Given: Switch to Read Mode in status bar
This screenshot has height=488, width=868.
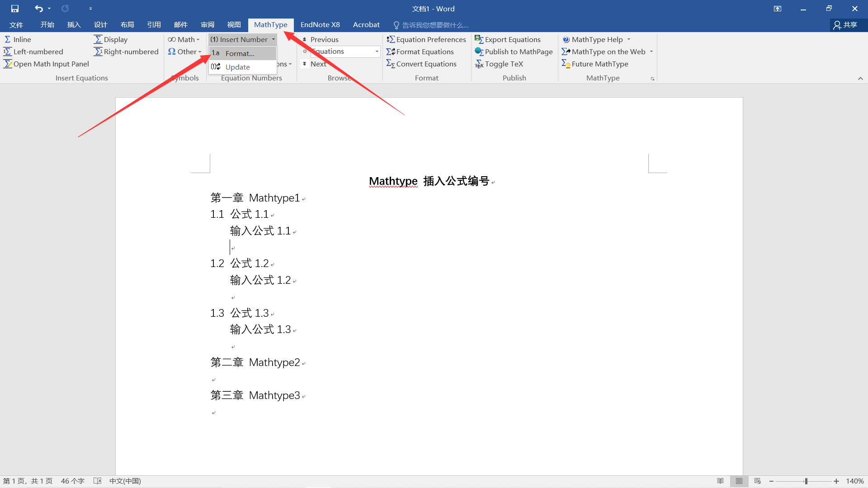Looking at the screenshot, I should [x=721, y=481].
